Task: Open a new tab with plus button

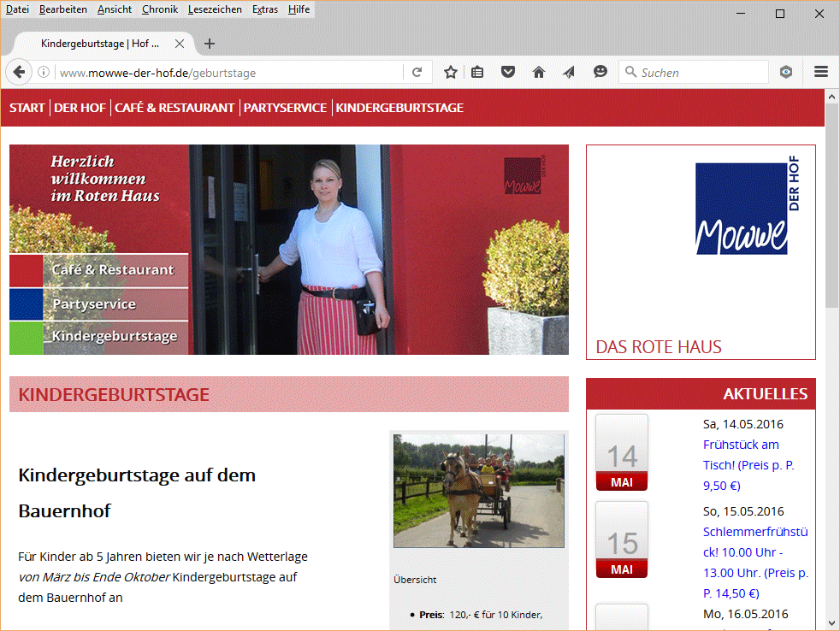Action: (210, 44)
